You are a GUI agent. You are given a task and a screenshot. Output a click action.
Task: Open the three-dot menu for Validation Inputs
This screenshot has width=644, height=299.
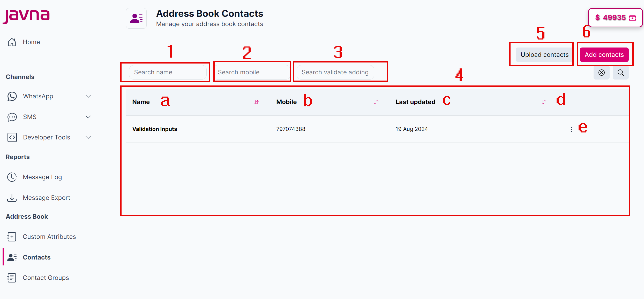pyautogui.click(x=571, y=129)
